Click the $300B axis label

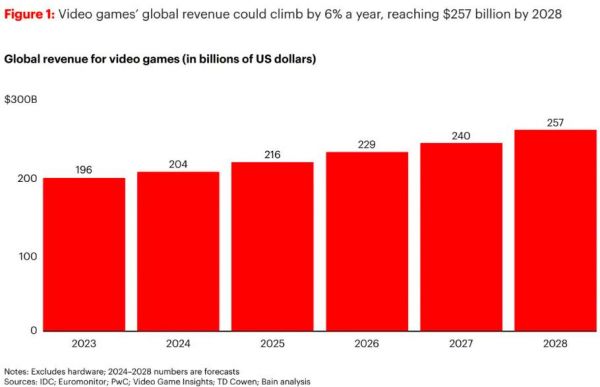click(21, 100)
